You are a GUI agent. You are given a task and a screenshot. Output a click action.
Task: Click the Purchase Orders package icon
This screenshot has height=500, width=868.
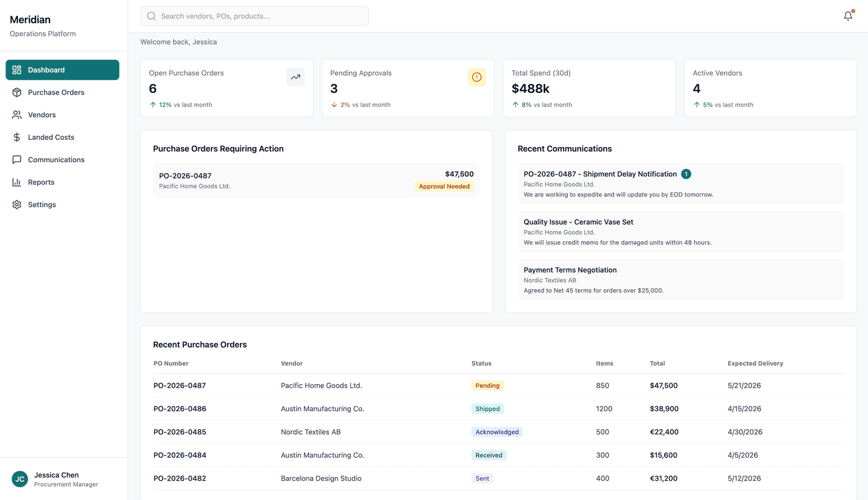click(16, 92)
